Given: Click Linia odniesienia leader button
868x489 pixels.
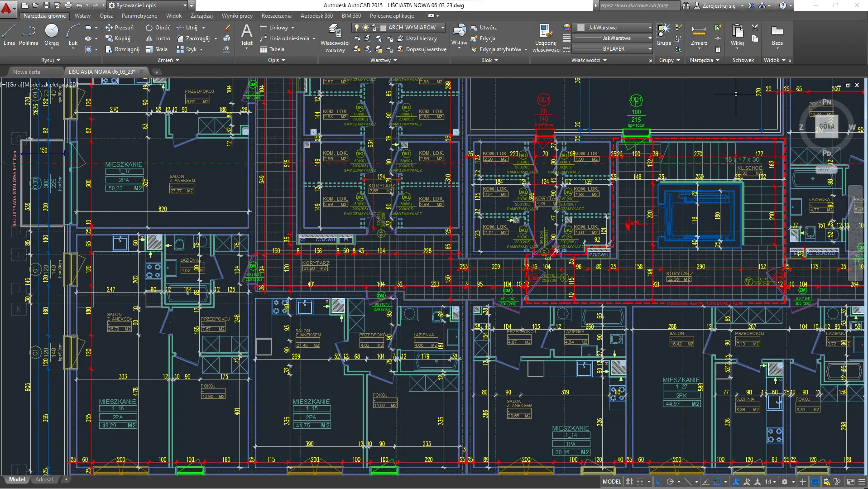Looking at the screenshot, I should pyautogui.click(x=284, y=38).
